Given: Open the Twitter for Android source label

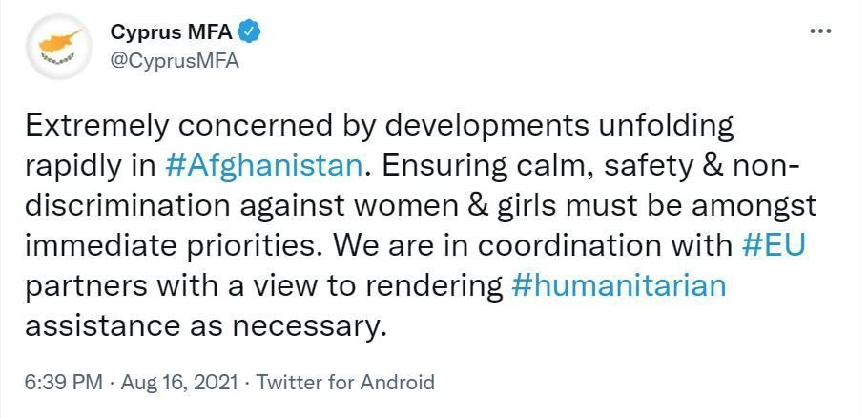Looking at the screenshot, I should (x=345, y=382).
